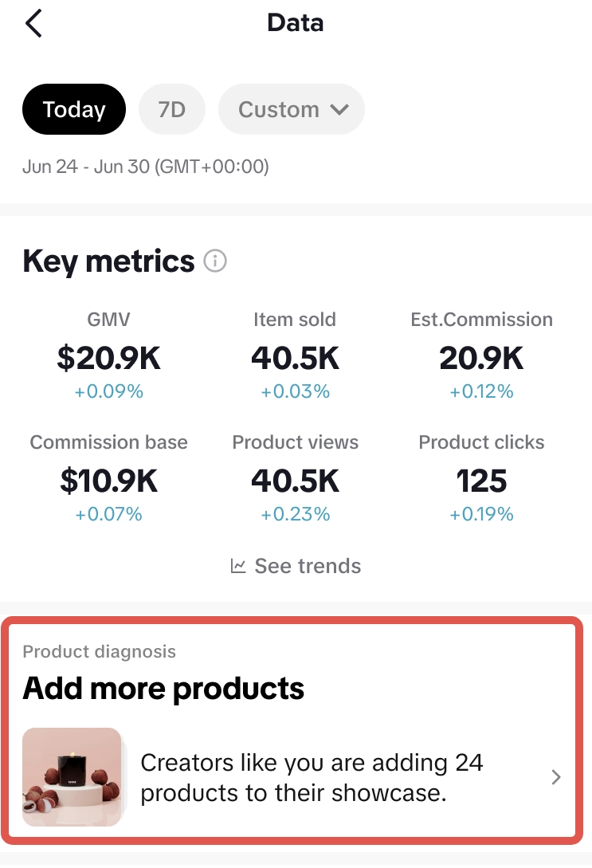Switch to the 7D time filter

(171, 109)
